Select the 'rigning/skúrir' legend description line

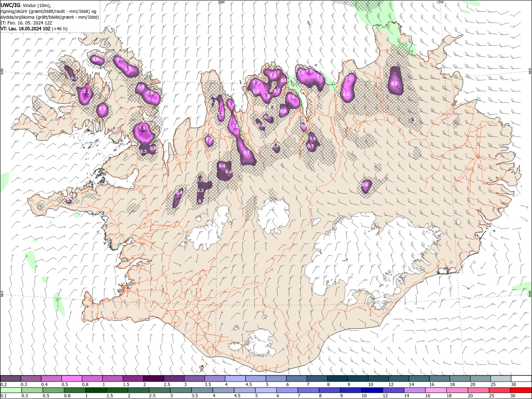click(x=49, y=11)
